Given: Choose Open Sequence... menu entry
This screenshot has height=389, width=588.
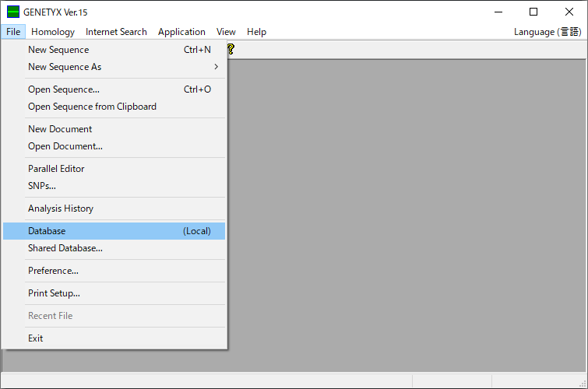Looking at the screenshot, I should pyautogui.click(x=114, y=89).
